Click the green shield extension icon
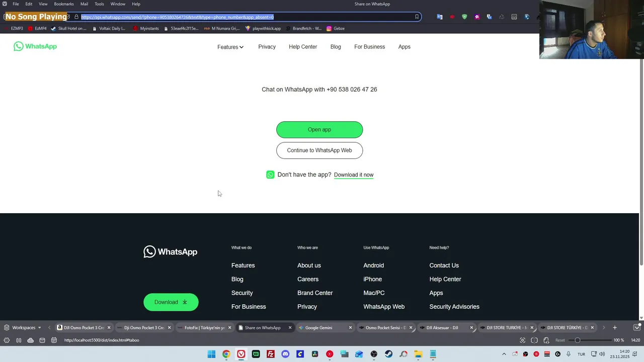644x362 pixels. coord(464,17)
